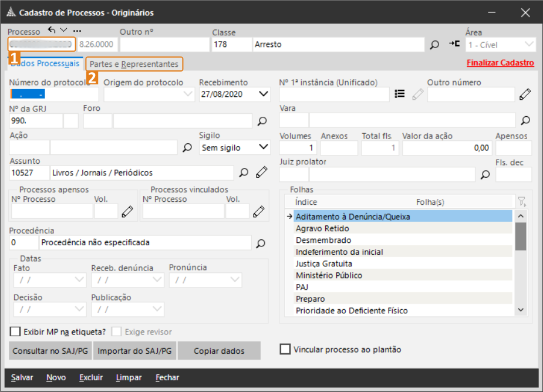543x392 pixels.
Task: Open the Sigilo dropdown
Action: coord(263,147)
